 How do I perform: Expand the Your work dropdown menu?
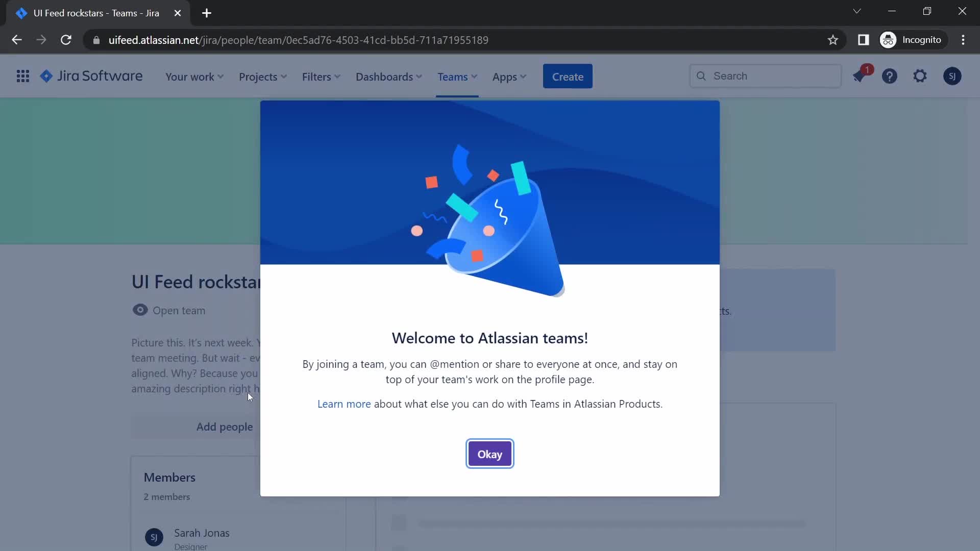[x=194, y=77]
